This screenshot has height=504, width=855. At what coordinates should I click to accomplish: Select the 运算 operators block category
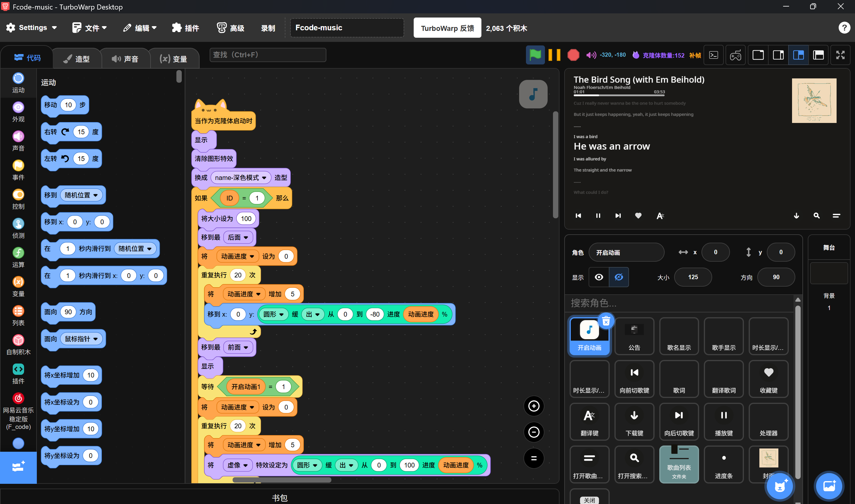click(x=18, y=258)
